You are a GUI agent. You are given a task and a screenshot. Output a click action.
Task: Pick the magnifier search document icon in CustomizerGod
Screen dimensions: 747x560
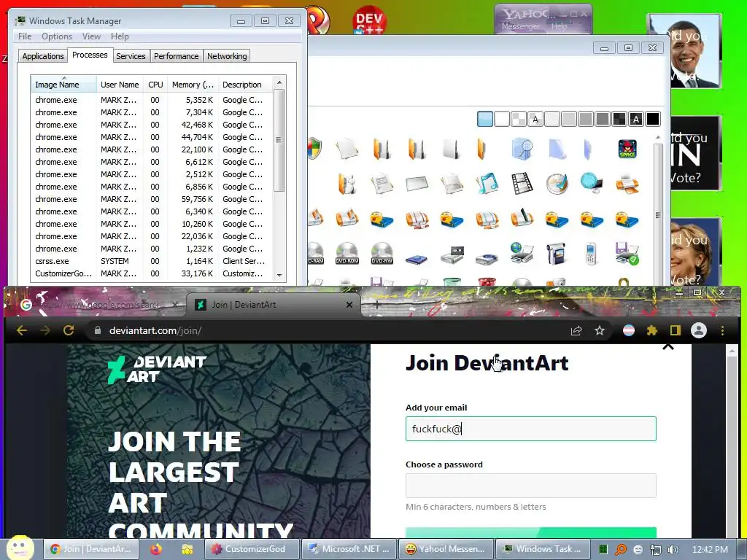click(522, 149)
